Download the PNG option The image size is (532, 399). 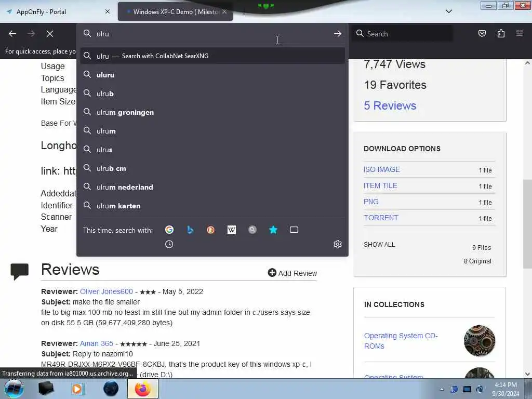(371, 202)
